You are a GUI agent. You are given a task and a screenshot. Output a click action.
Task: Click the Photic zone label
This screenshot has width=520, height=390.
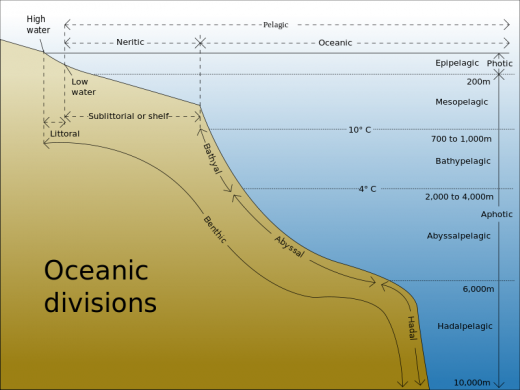click(x=500, y=63)
